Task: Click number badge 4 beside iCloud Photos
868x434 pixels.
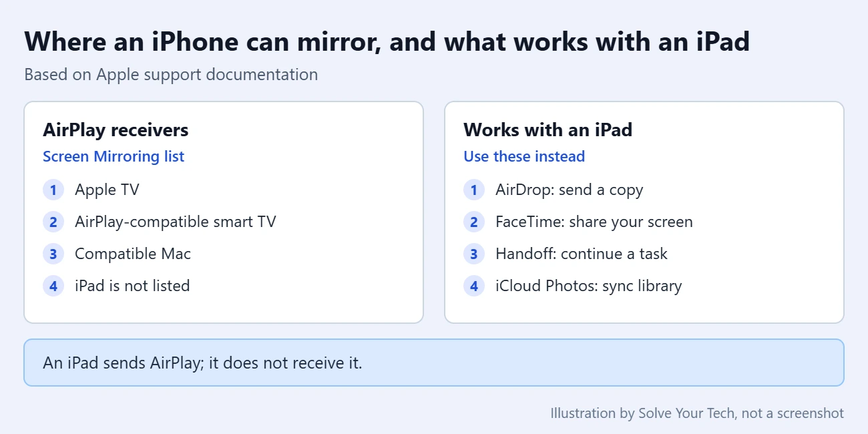Action: point(474,286)
